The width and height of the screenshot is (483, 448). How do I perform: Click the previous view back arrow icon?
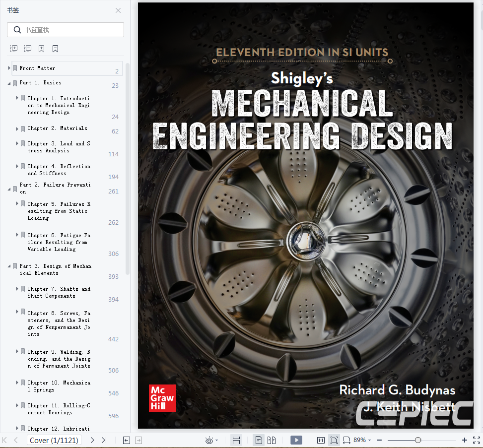[x=126, y=440]
